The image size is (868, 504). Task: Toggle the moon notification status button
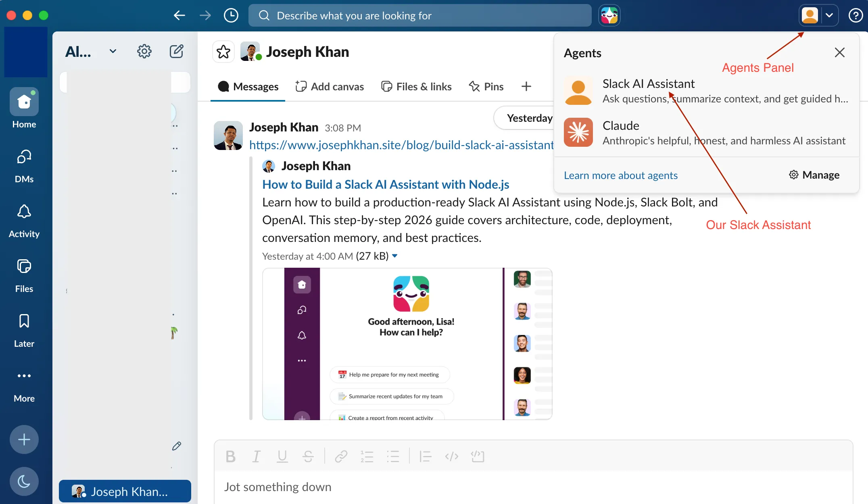pos(24,481)
